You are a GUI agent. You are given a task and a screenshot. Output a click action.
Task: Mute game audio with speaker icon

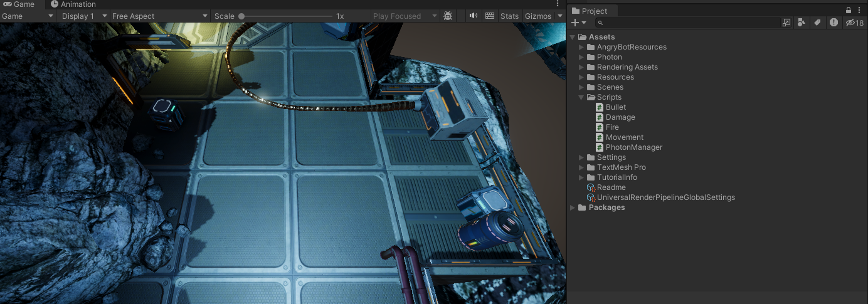(x=474, y=16)
